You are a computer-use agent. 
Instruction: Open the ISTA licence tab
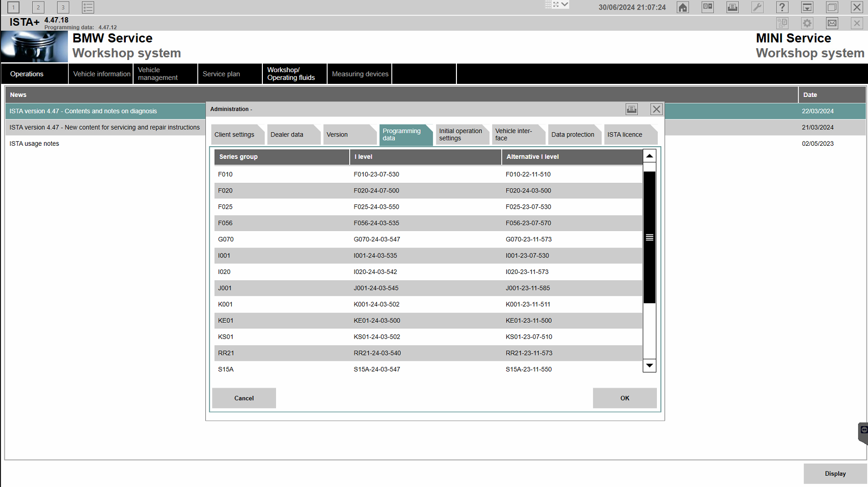[631, 135]
